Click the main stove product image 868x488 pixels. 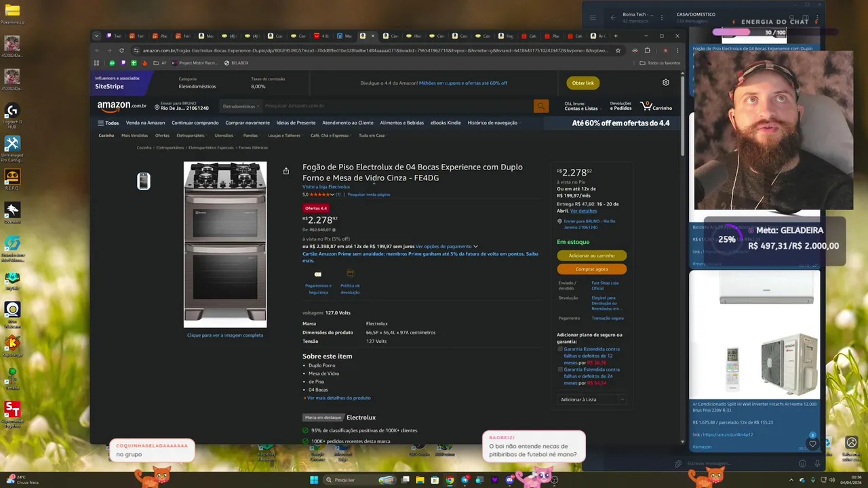pyautogui.click(x=225, y=245)
